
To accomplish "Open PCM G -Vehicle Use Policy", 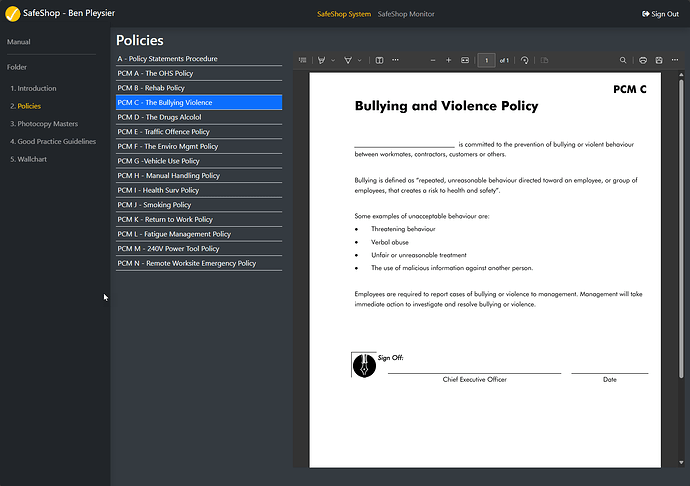I will (199, 161).
